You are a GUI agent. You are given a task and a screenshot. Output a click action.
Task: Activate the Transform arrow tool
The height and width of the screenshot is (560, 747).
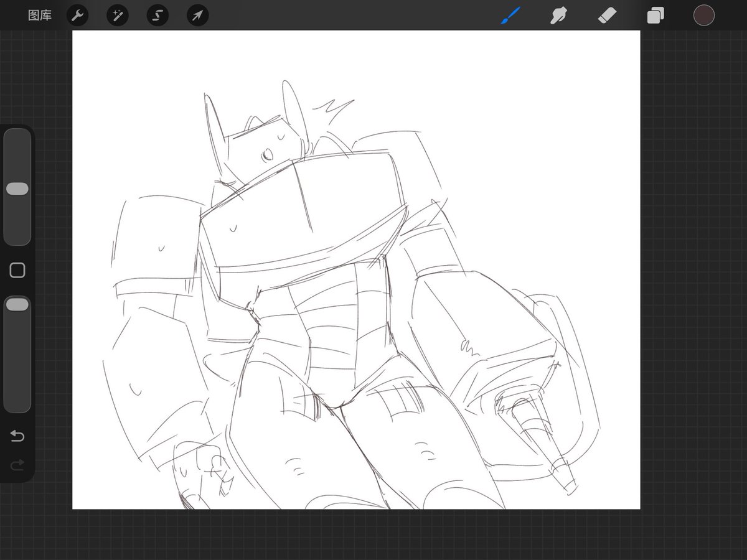click(197, 16)
